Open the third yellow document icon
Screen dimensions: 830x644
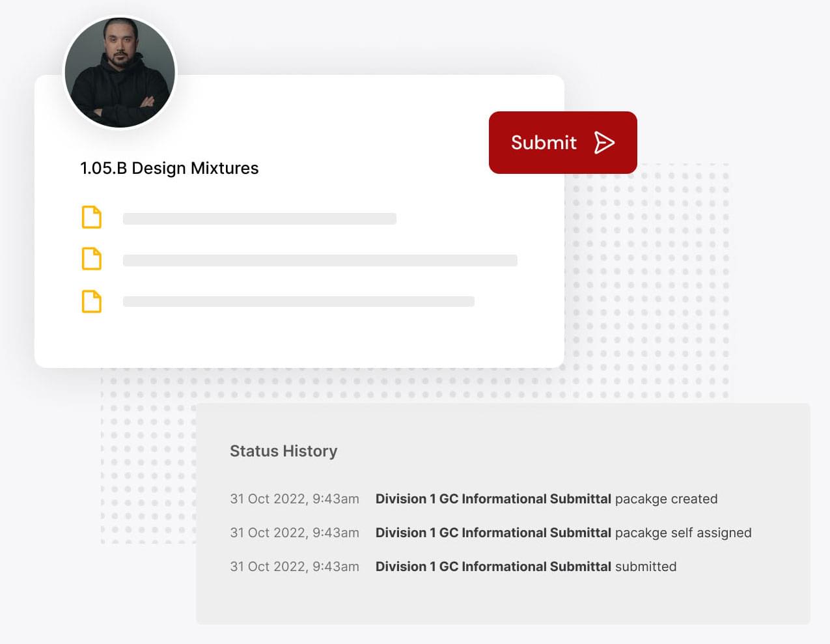point(91,301)
